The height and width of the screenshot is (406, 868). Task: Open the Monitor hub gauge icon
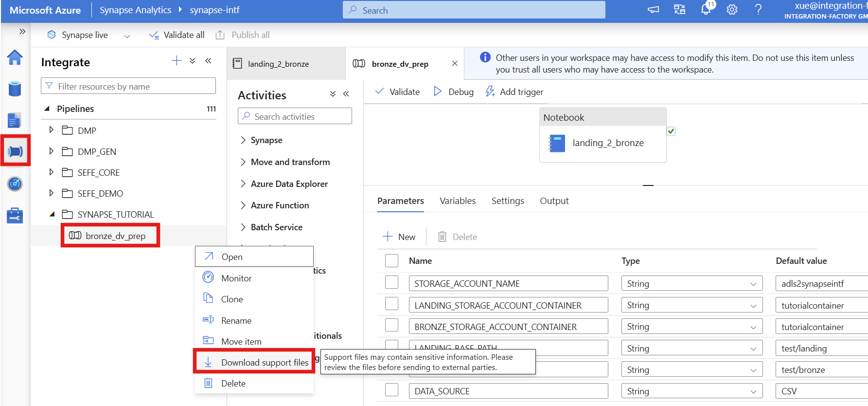click(15, 184)
